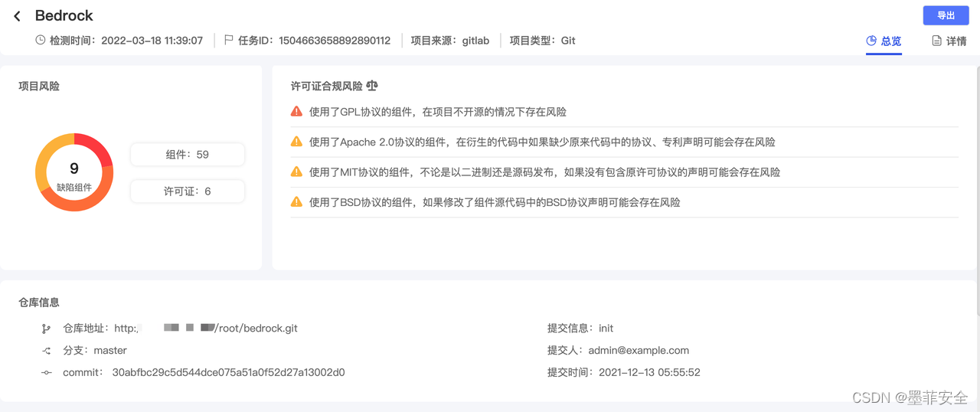Select the BSD协议 license risk text
This screenshot has height=412, width=980.
[x=495, y=202]
